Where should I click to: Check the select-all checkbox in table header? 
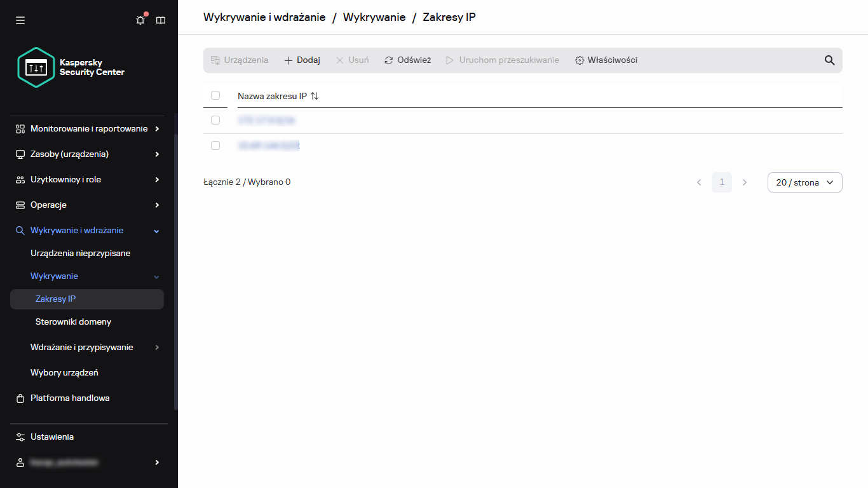pos(215,95)
